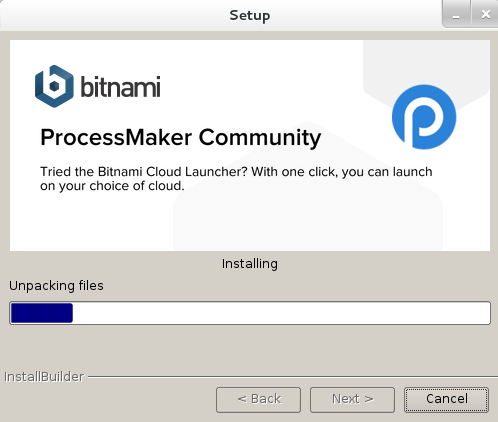The width and height of the screenshot is (498, 422).
Task: Click the empty white part of progress bar
Action: coord(281,313)
